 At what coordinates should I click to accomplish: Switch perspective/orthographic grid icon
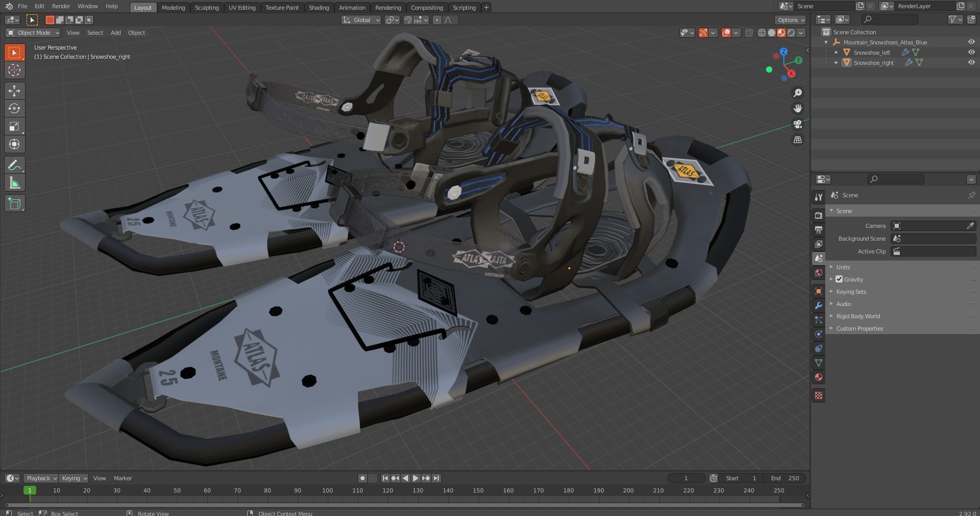click(798, 139)
